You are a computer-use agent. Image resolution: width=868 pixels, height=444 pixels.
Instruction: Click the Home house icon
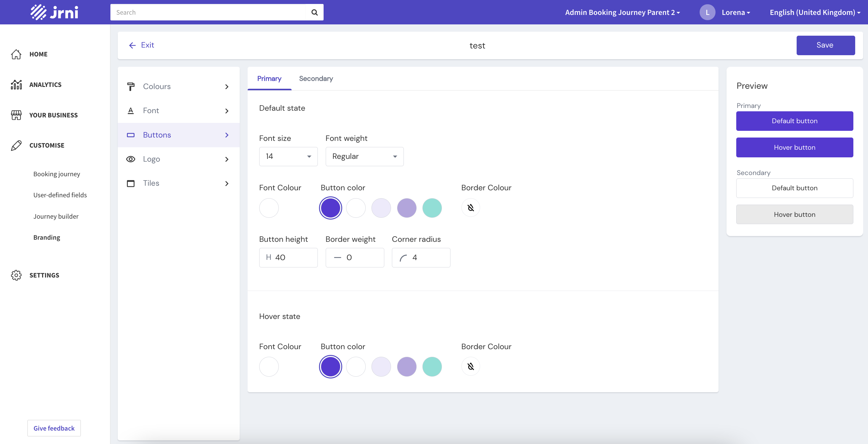(x=16, y=54)
